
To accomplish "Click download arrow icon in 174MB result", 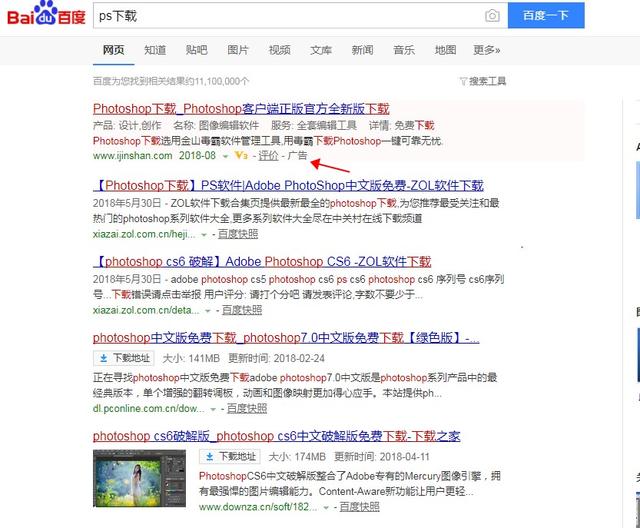I will 209,456.
